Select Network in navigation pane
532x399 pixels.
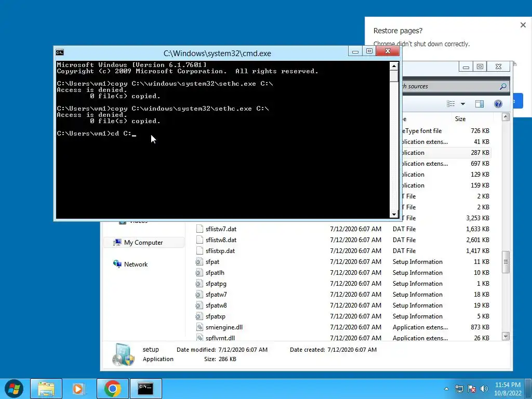(x=136, y=264)
